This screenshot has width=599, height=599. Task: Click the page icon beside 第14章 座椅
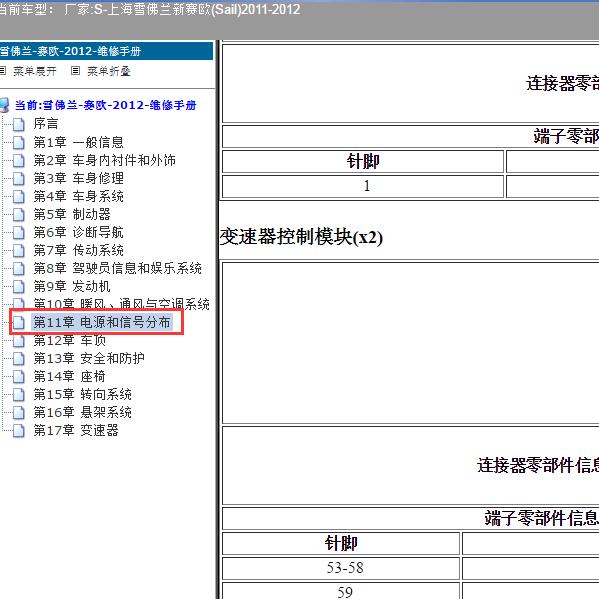click(x=18, y=376)
